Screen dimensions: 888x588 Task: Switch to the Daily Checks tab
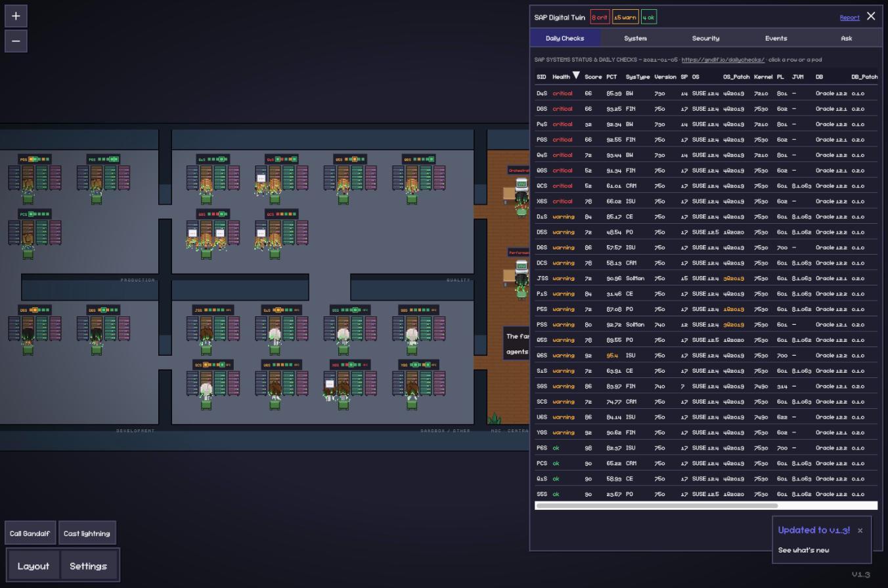tap(565, 38)
